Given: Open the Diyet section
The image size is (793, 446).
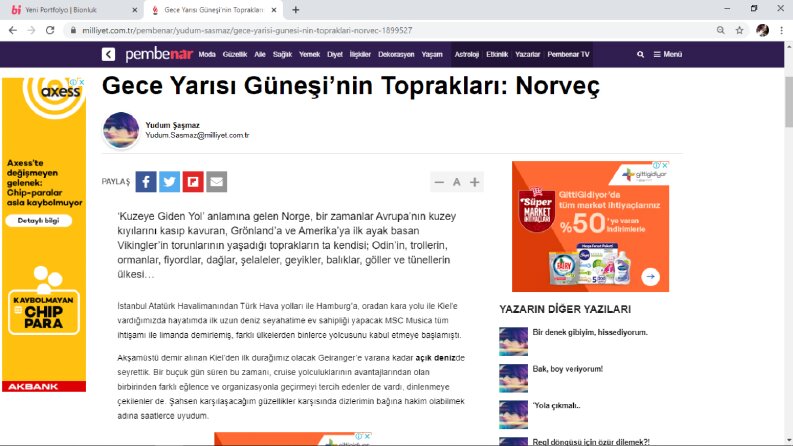Looking at the screenshot, I should (334, 54).
